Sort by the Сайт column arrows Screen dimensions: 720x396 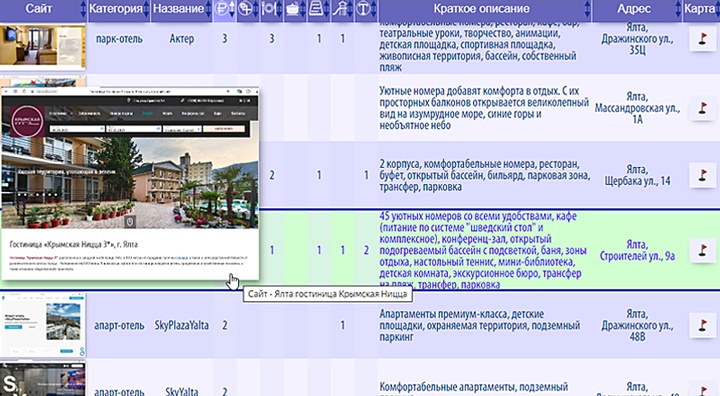click(83, 9)
